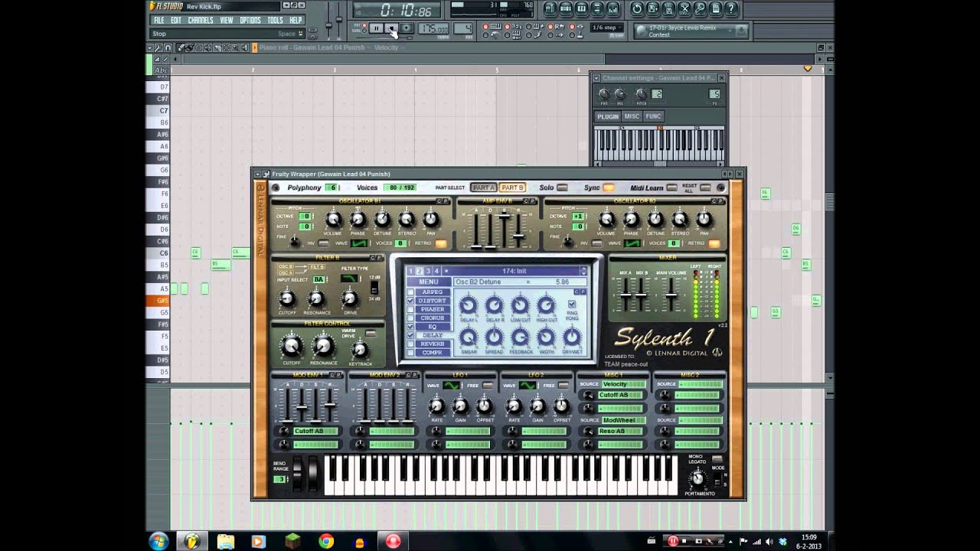Click the Reset All button
Image resolution: width=980 pixels, height=551 pixels.
[x=705, y=187]
